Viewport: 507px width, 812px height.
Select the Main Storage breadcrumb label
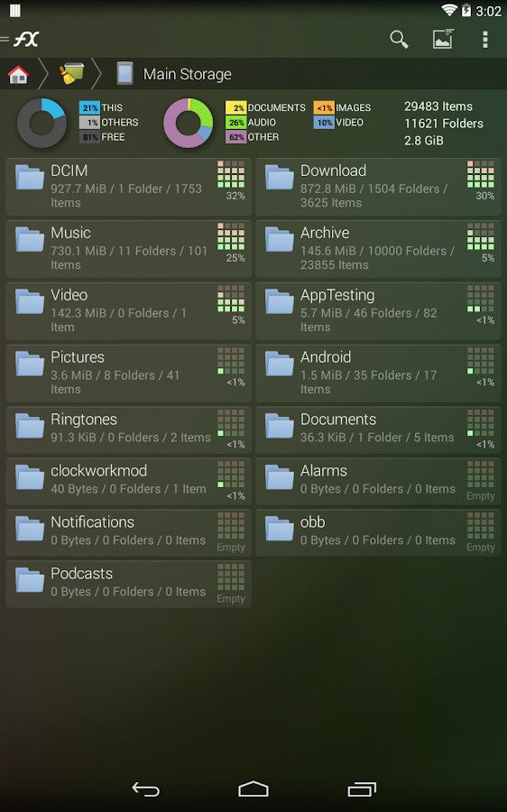pyautogui.click(x=188, y=75)
